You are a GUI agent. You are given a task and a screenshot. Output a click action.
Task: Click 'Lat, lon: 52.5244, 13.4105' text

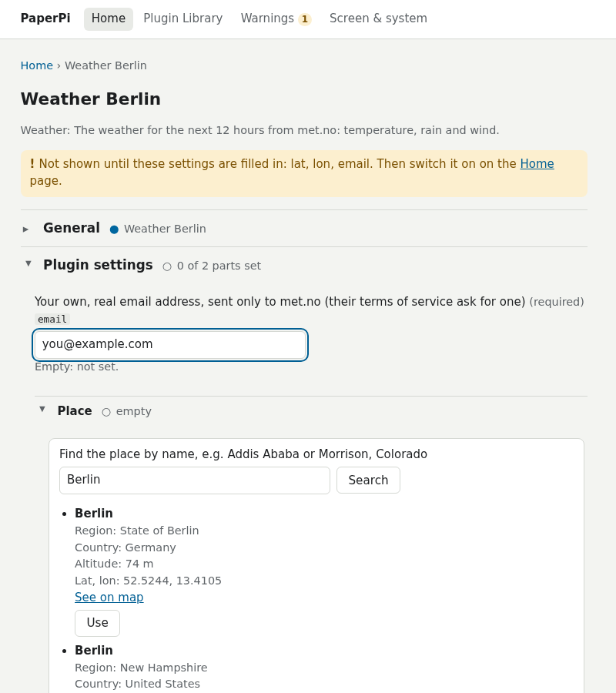coord(148,581)
